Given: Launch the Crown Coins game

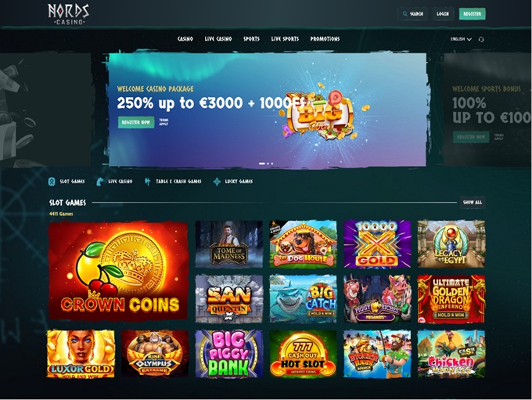Looking at the screenshot, I should 118,271.
